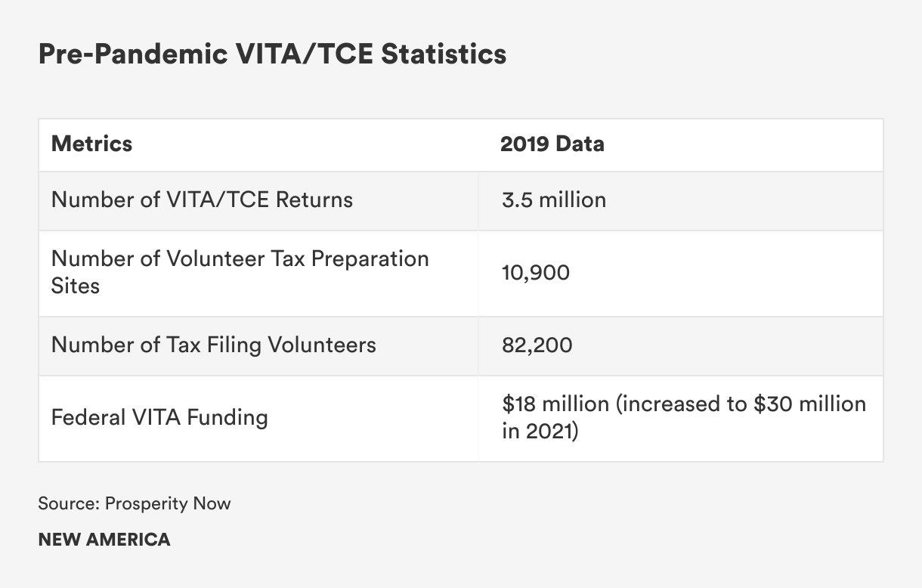The image size is (922, 588).
Task: Select the 2019 Data column header
Action: 552,144
